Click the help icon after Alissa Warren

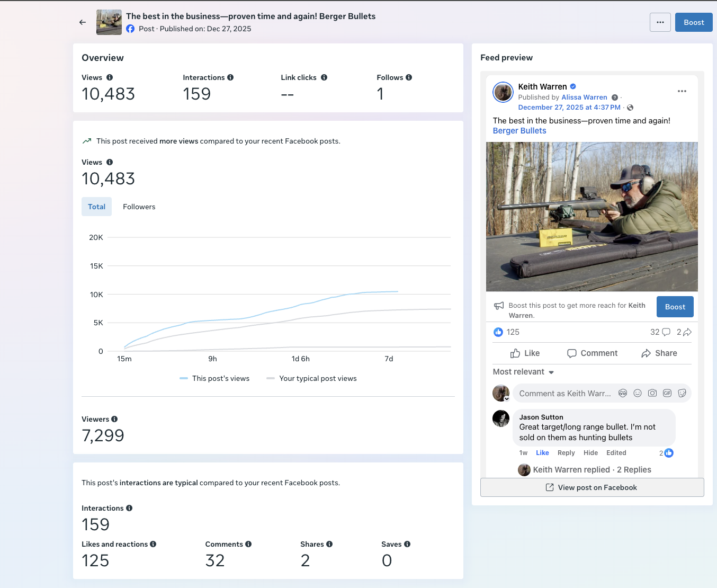pyautogui.click(x=615, y=97)
